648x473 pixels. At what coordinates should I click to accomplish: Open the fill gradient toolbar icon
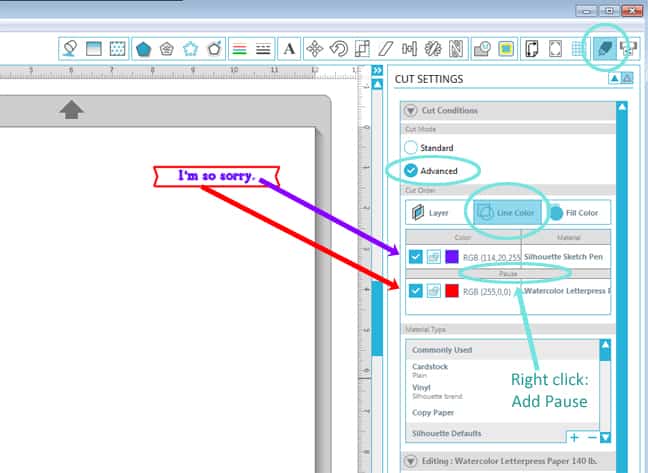92,48
